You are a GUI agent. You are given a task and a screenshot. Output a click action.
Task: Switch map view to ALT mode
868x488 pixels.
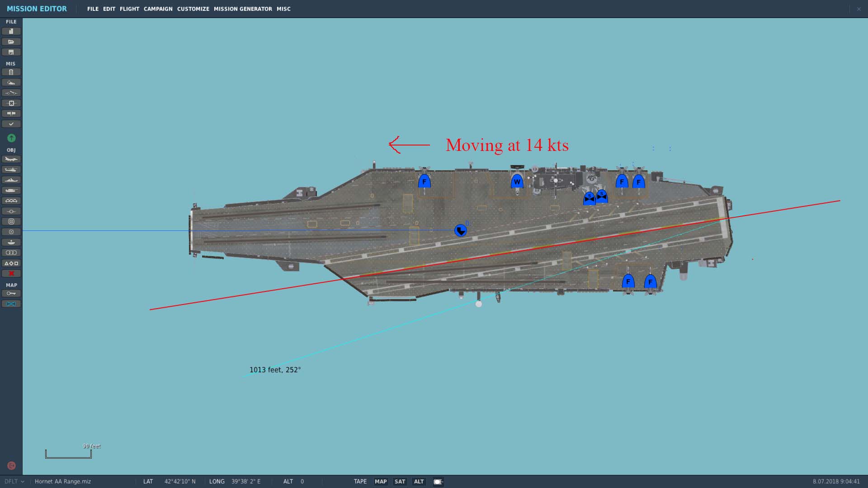coord(419,482)
